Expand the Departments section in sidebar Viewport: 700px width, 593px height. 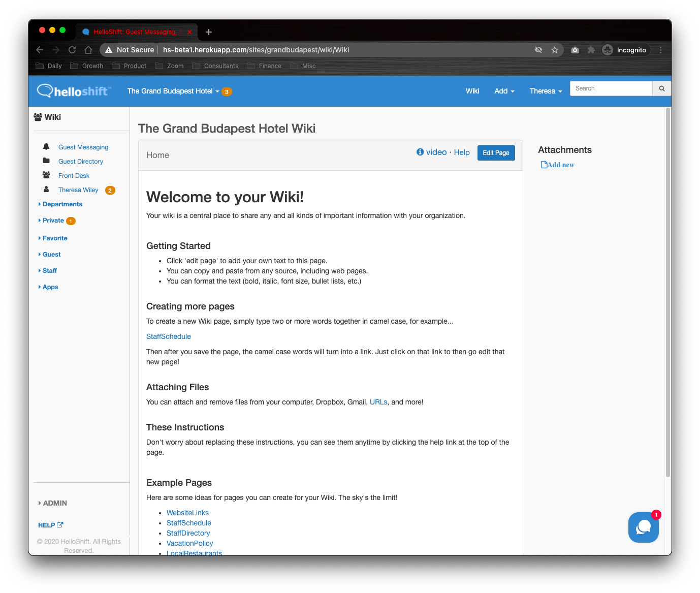[62, 204]
